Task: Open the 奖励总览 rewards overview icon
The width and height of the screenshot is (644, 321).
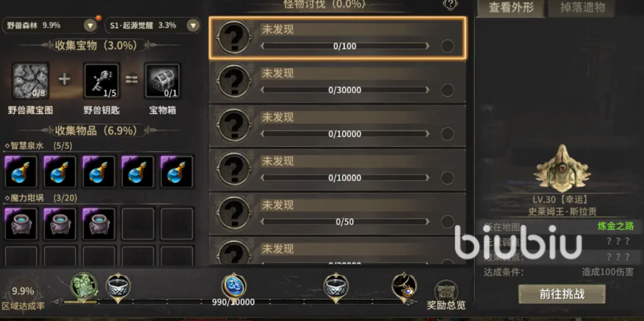Action: coord(446,295)
